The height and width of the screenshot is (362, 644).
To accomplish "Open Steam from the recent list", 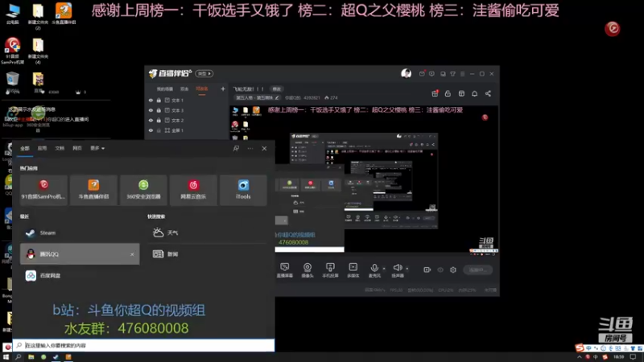I will click(x=80, y=232).
